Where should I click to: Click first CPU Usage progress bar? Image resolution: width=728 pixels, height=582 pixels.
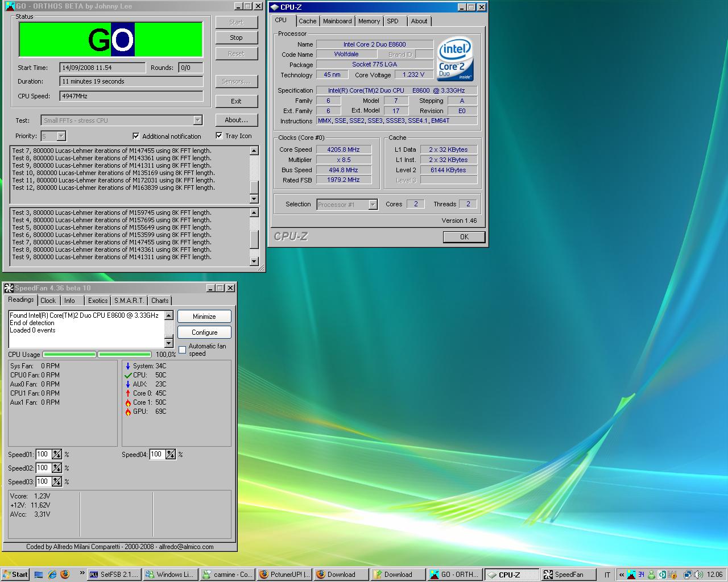pos(69,355)
